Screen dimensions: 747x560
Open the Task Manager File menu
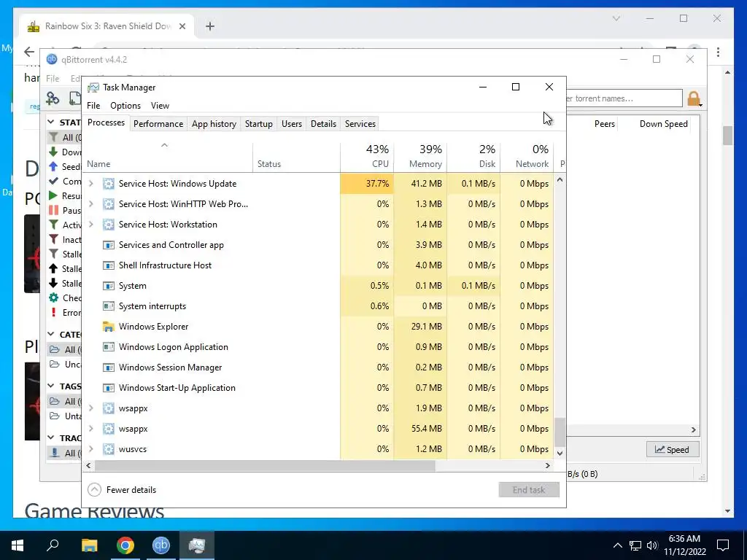93,106
